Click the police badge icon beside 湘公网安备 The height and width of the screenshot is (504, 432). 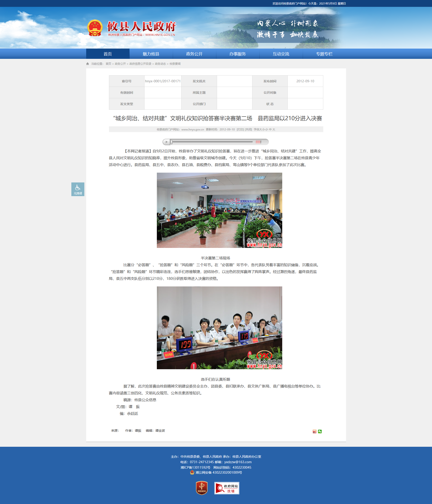192,472
